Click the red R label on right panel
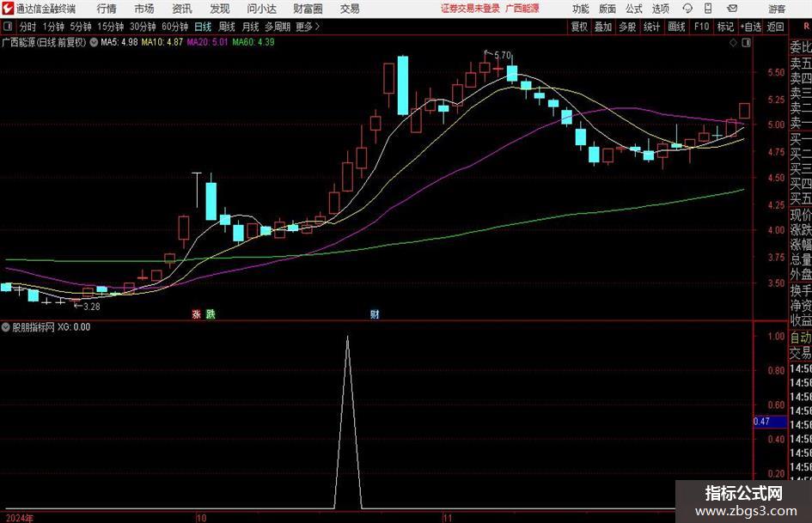This screenshot has height=523, width=812. click(806, 26)
